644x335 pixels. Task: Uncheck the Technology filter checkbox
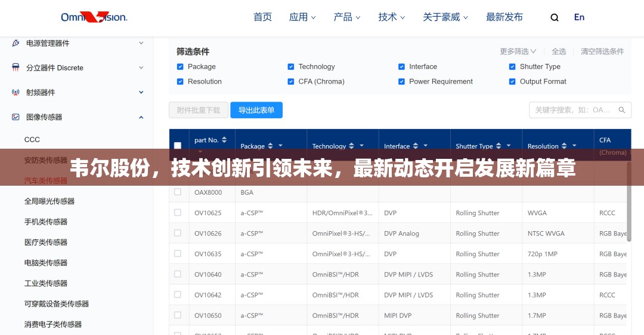tap(291, 67)
